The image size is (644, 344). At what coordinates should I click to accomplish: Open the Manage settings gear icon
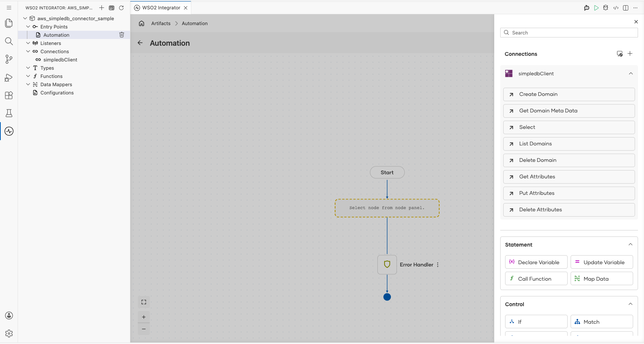[x=9, y=334]
